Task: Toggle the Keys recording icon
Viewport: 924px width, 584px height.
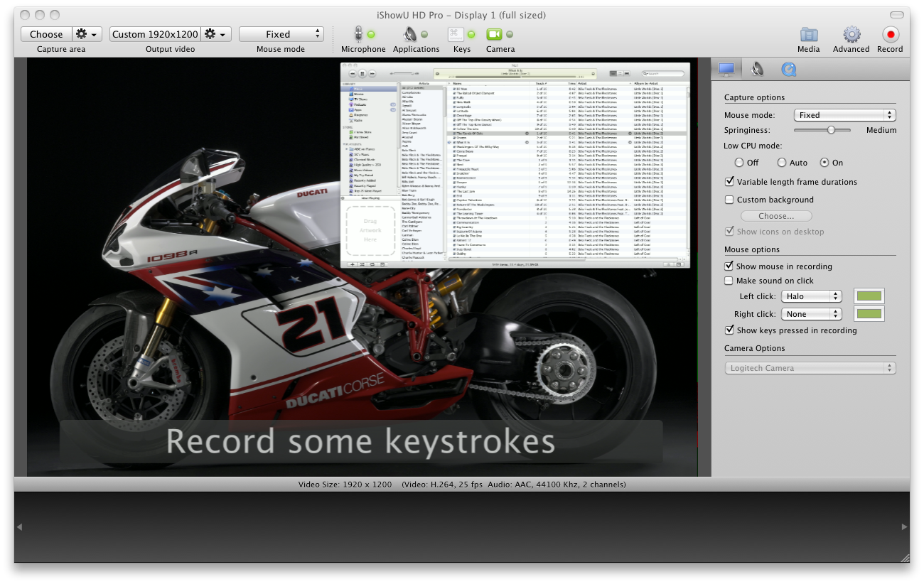Action: [x=456, y=33]
